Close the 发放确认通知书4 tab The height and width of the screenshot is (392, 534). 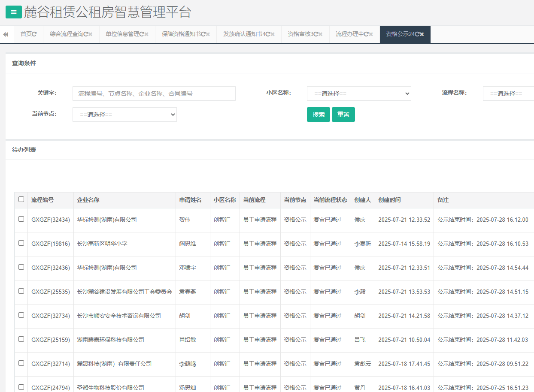coord(273,34)
